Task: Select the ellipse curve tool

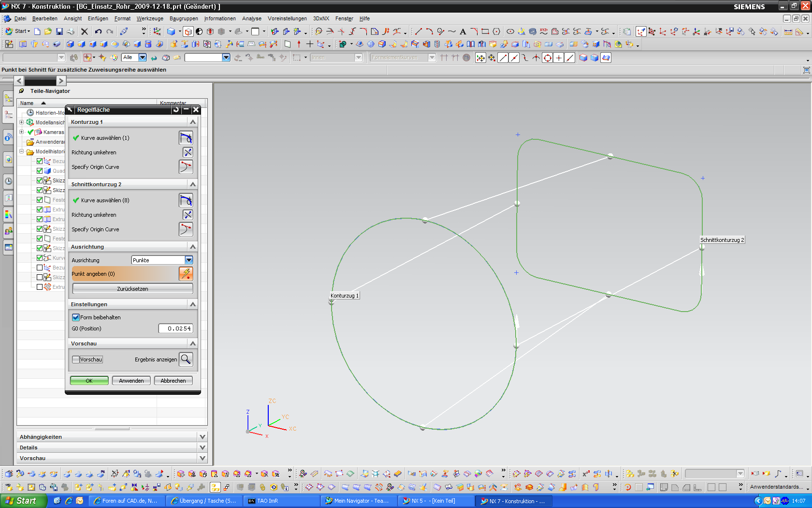Action: 510,31
